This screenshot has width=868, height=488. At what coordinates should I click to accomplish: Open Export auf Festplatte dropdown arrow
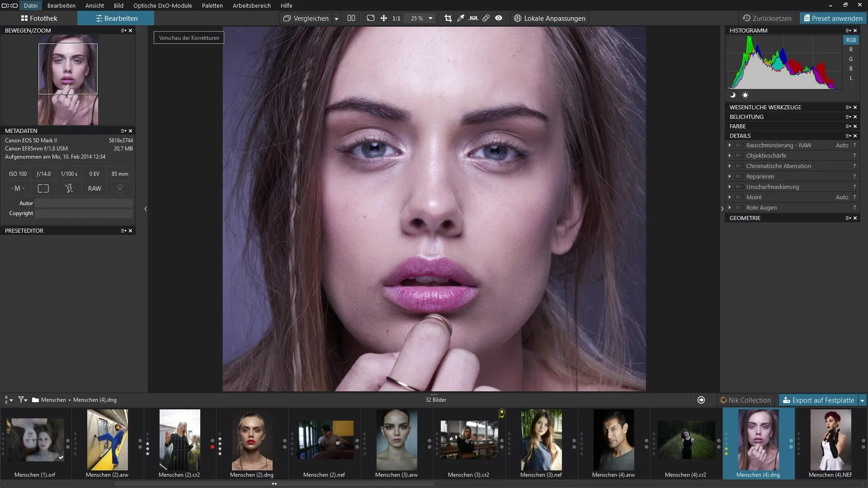pyautogui.click(x=862, y=400)
